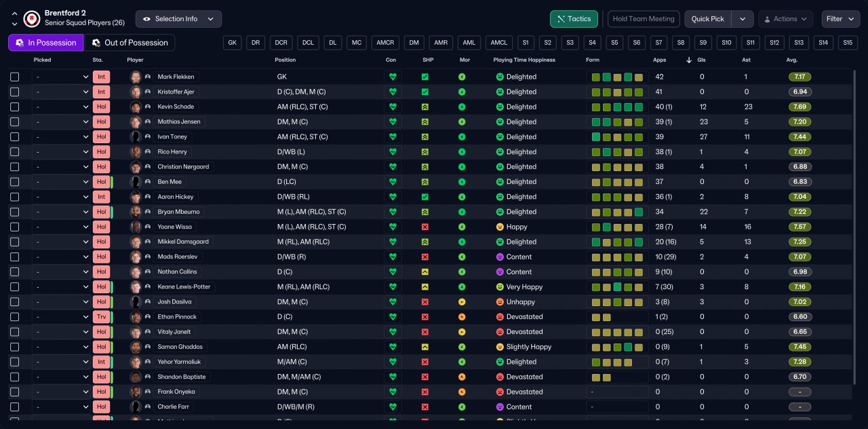Click Josh Dasilva's orange morale icon
The height and width of the screenshot is (429, 868).
pos(462,302)
